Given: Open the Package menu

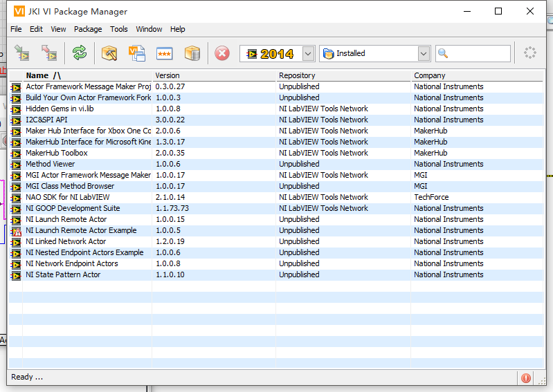Looking at the screenshot, I should (x=88, y=29).
